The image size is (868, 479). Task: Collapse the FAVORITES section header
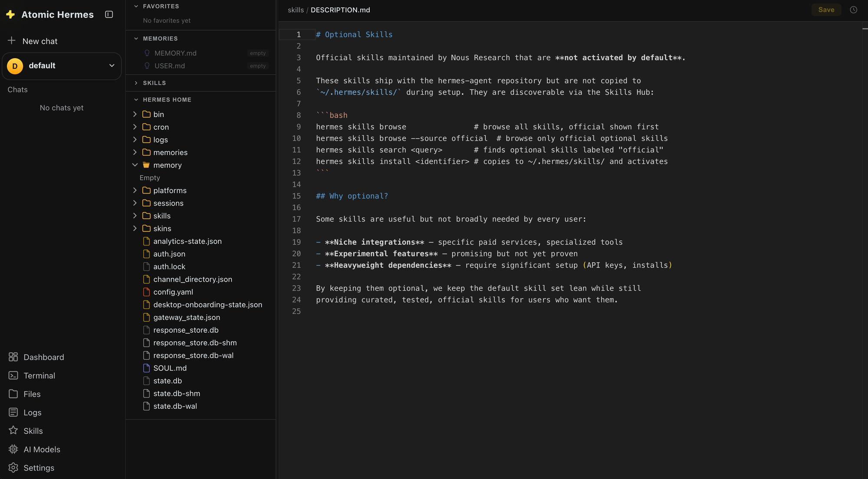click(161, 7)
